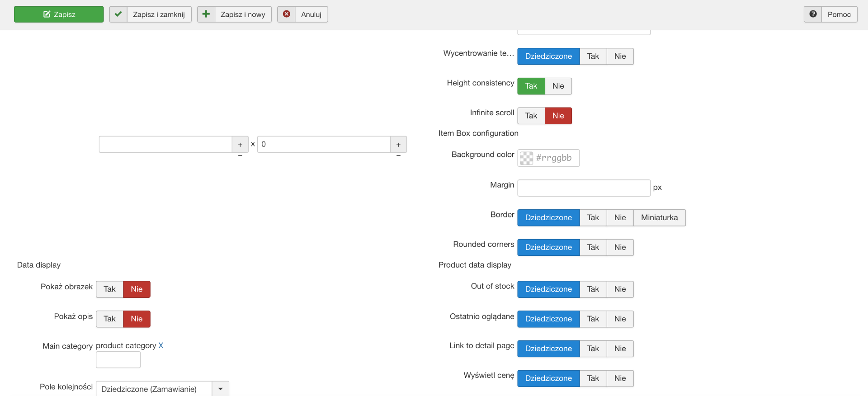This screenshot has width=868, height=396.
Task: Open the Pole kolejności dropdown arrow
Action: pyautogui.click(x=221, y=389)
